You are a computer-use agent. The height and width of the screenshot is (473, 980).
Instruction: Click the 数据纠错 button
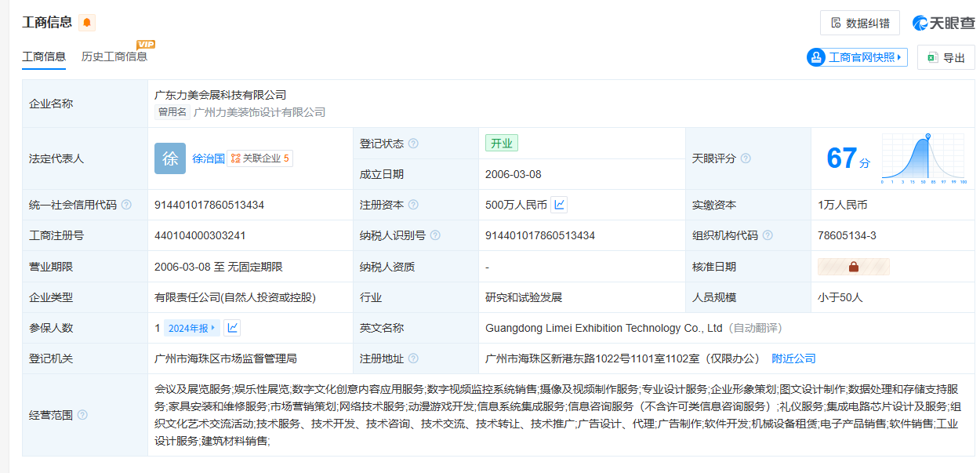point(859,23)
